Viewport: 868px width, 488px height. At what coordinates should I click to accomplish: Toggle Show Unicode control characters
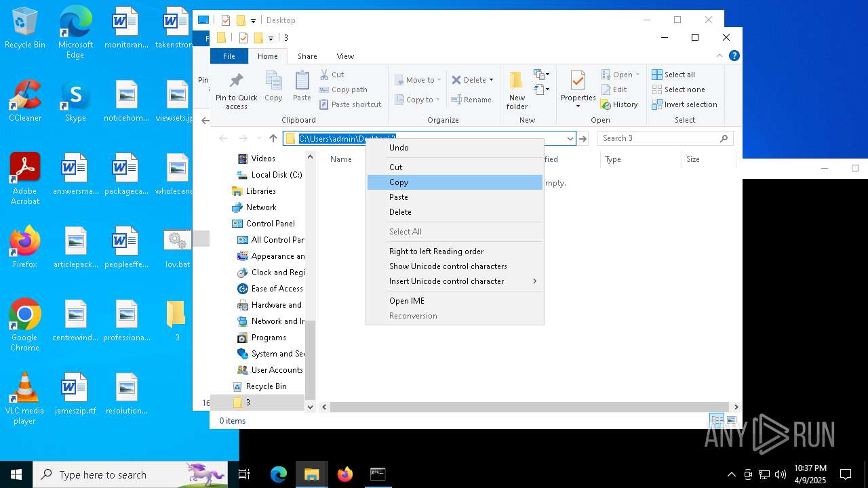[x=455, y=266]
